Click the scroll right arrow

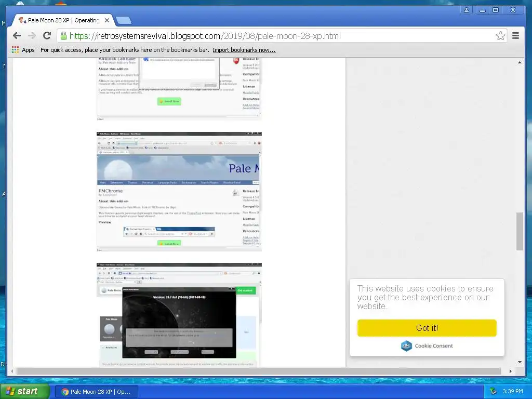[x=511, y=371]
